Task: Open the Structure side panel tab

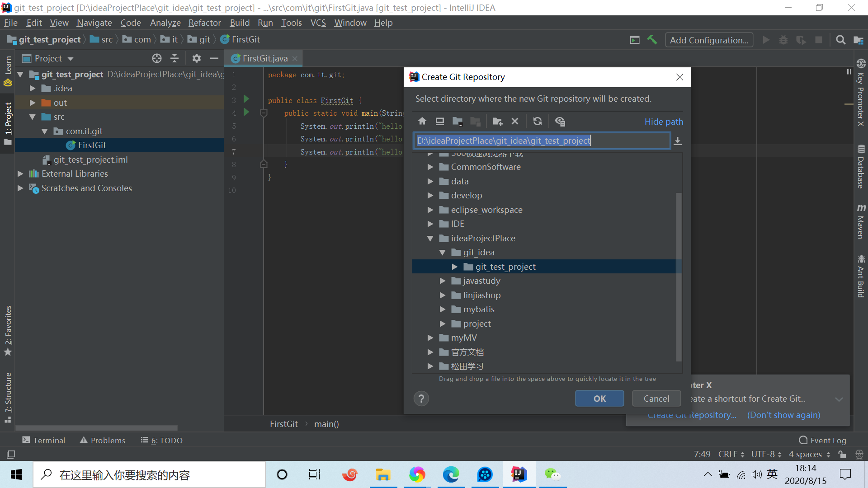Action: tap(8, 398)
